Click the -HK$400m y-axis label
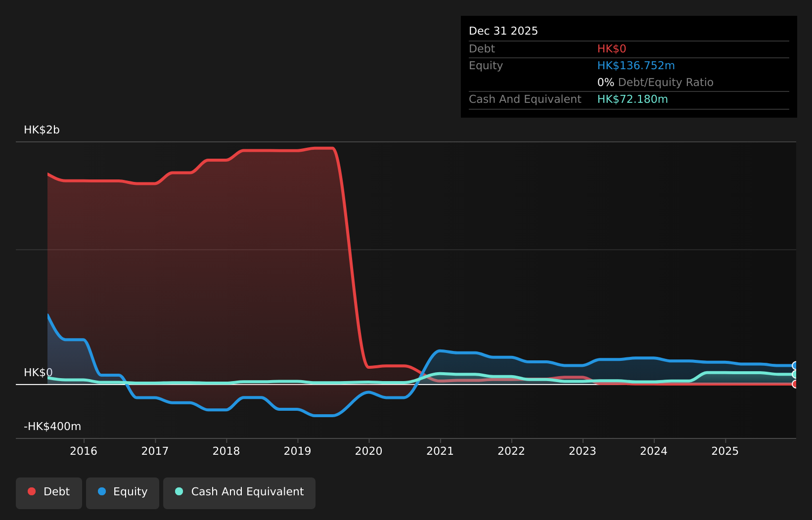Screen dimensions: 812x520 (x=52, y=427)
